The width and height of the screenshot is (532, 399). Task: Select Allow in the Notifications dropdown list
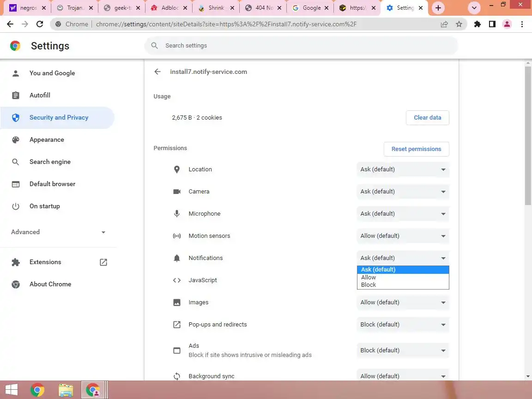click(x=403, y=278)
